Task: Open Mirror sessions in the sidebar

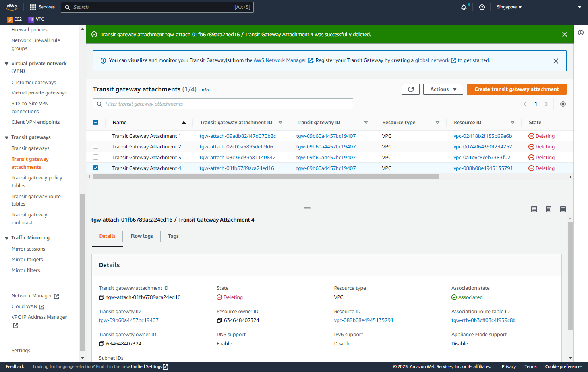Action: [x=28, y=249]
